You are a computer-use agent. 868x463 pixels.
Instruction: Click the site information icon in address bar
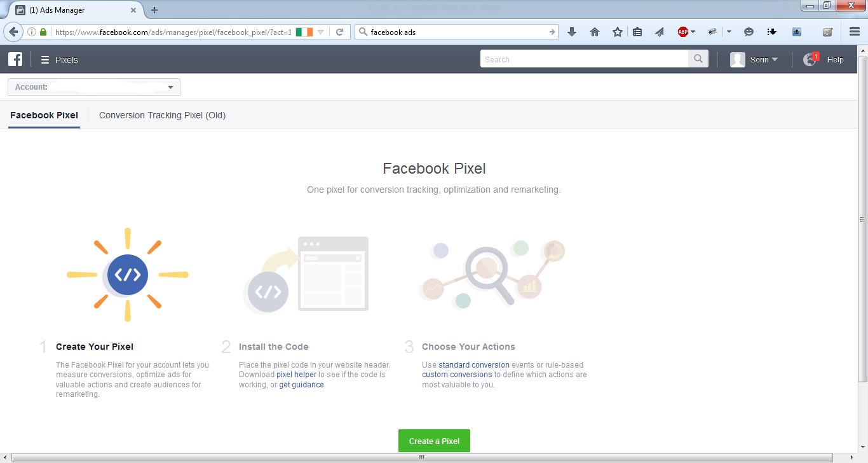pyautogui.click(x=32, y=32)
